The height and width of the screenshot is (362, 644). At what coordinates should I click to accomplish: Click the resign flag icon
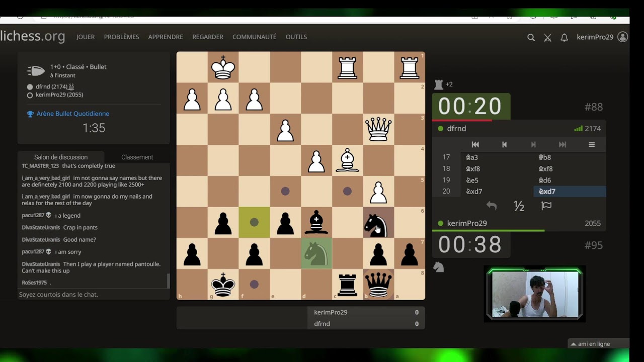[x=546, y=206]
